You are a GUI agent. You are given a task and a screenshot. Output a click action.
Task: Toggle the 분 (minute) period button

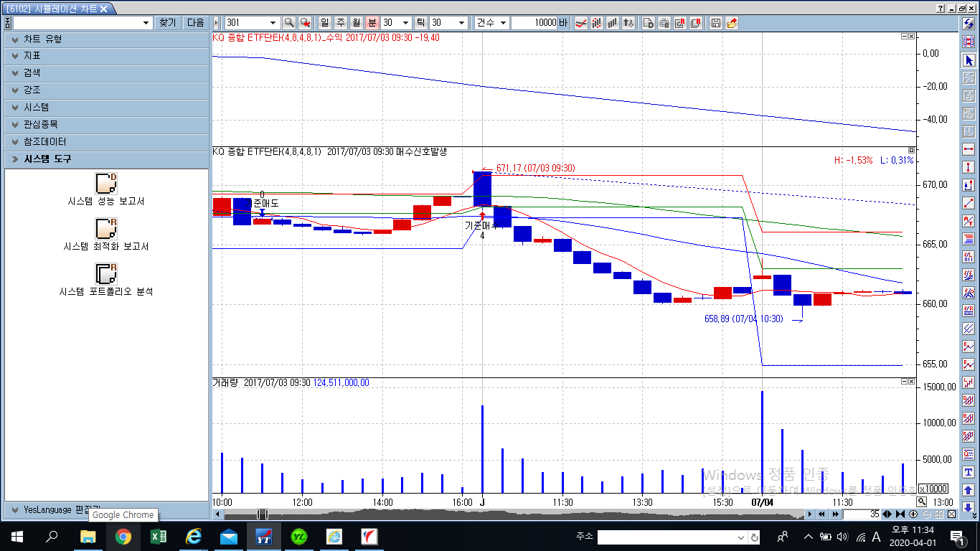click(372, 23)
